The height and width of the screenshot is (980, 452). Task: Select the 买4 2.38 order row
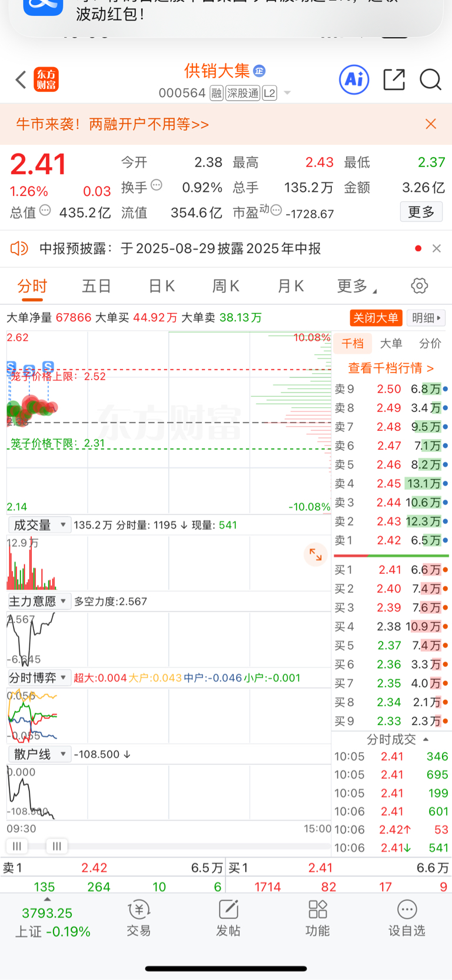coord(391,627)
